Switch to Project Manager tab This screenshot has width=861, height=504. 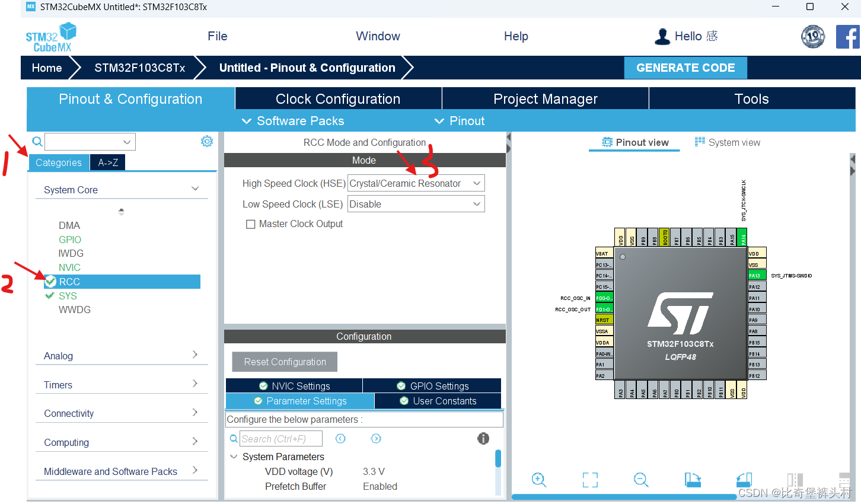tap(546, 99)
